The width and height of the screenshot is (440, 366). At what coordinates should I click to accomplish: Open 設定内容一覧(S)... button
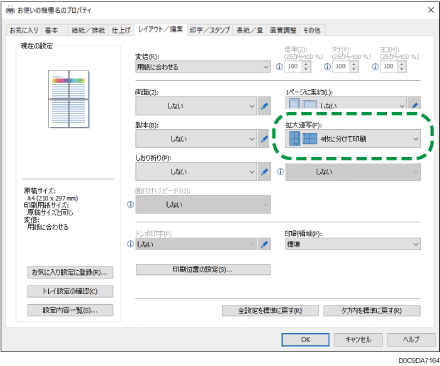click(70, 310)
